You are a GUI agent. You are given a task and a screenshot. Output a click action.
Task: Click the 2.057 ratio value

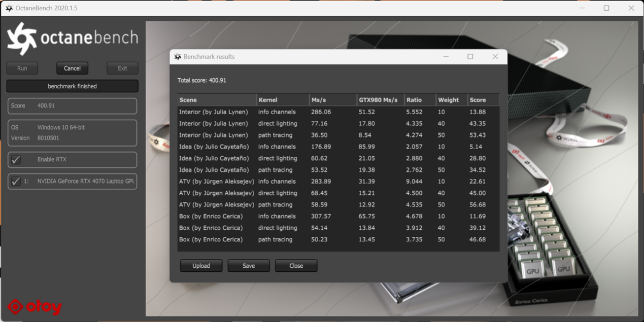tap(414, 147)
